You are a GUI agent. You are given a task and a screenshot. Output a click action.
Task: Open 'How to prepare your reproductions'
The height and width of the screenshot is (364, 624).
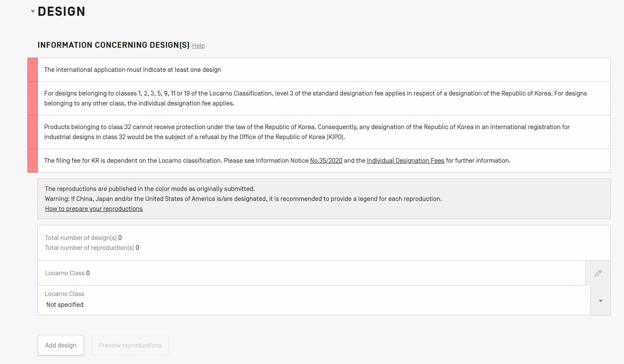pos(94,209)
